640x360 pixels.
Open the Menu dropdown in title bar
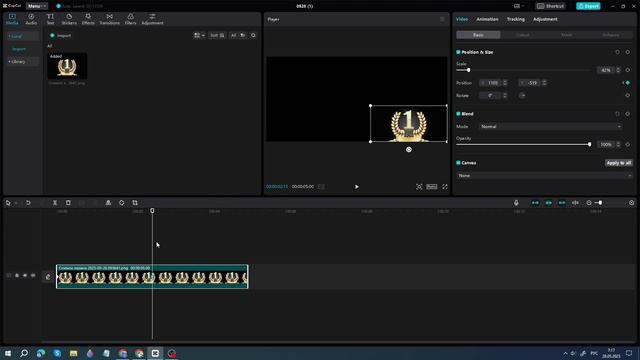click(37, 6)
